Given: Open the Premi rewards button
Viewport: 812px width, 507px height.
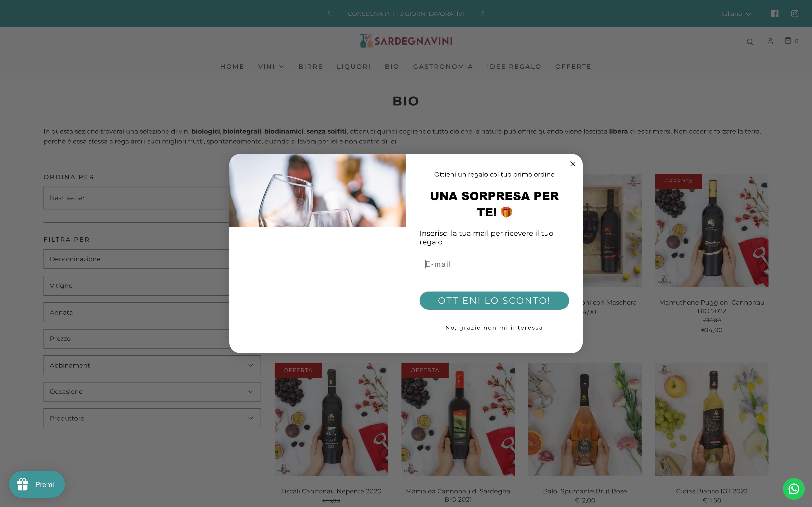Looking at the screenshot, I should pos(37,485).
